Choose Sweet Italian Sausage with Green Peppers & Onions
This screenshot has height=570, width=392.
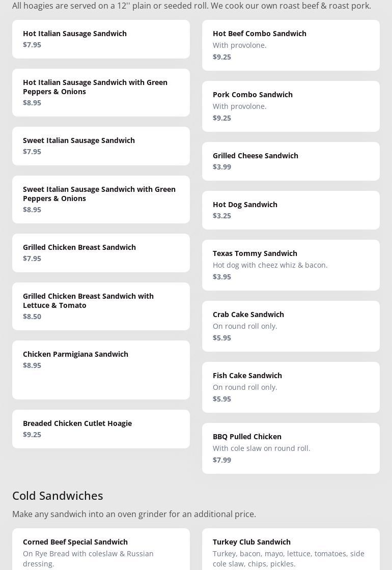[x=101, y=199]
